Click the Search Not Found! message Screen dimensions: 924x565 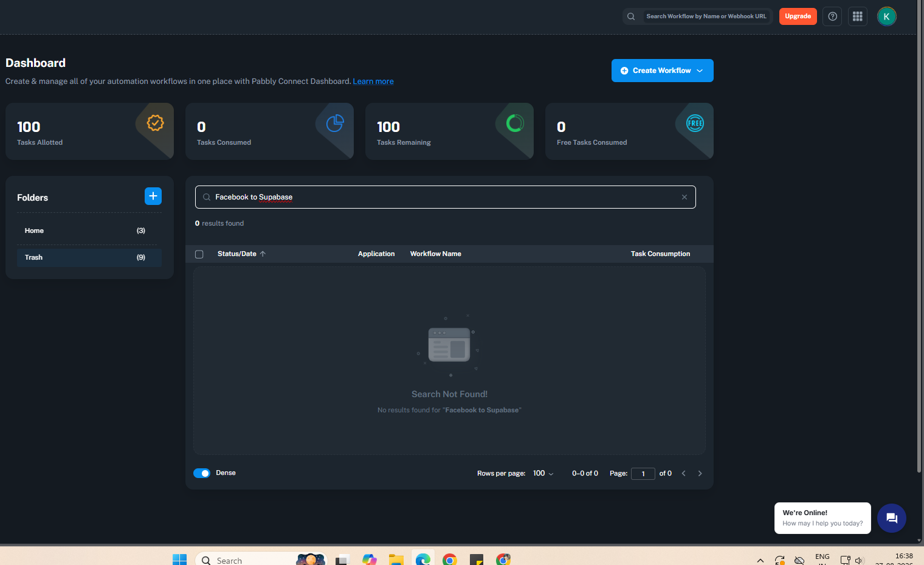(450, 394)
